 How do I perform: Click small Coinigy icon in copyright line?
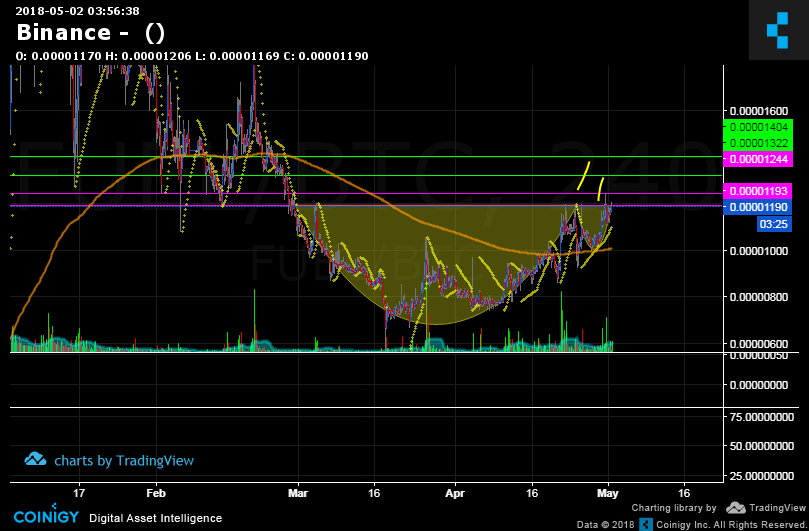tap(646, 524)
